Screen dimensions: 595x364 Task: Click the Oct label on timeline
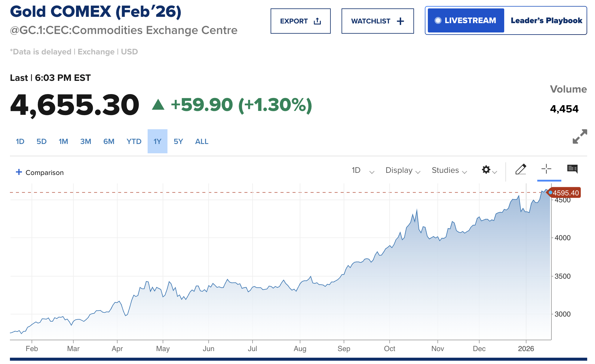390,349
